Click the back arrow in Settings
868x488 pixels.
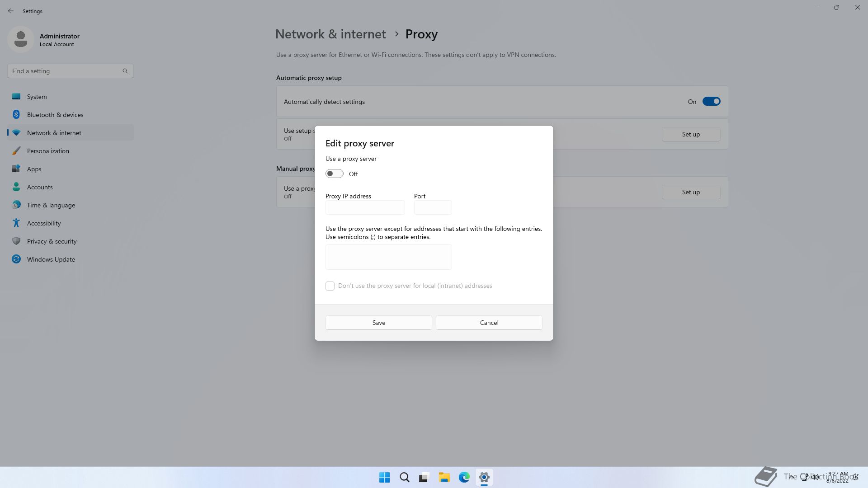point(11,11)
